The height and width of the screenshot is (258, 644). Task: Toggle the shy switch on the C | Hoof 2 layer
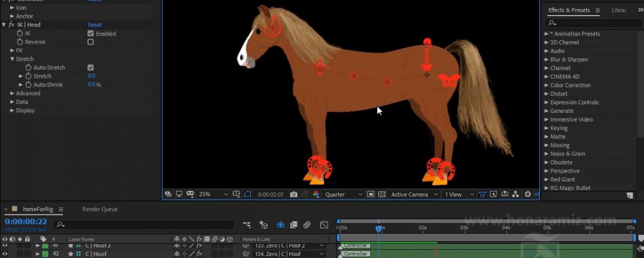[177, 246]
